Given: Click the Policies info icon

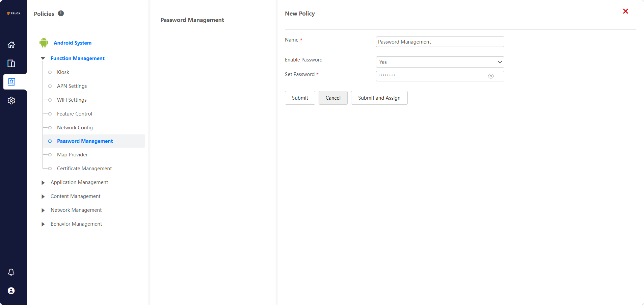Looking at the screenshot, I should [x=61, y=14].
